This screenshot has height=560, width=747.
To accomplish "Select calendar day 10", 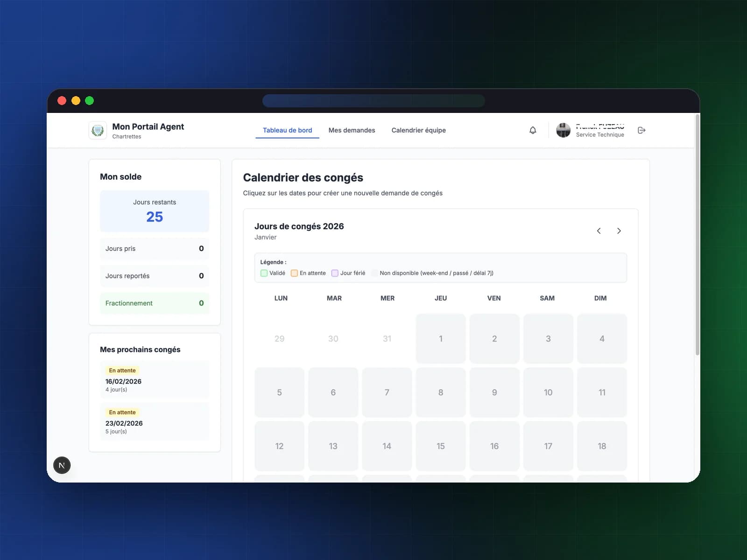I will point(548,392).
